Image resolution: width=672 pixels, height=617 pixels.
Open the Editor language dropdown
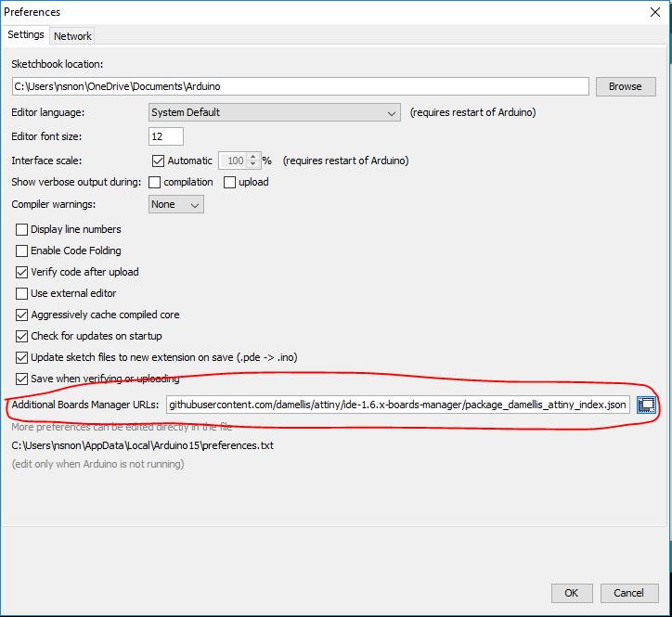pos(275,112)
